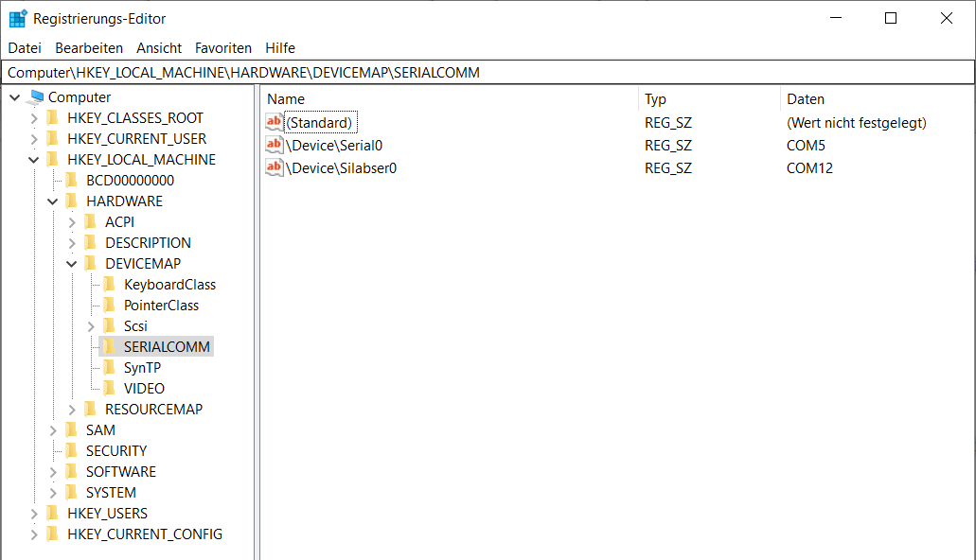The width and height of the screenshot is (976, 560).
Task: Open the Datei menu
Action: click(x=25, y=48)
